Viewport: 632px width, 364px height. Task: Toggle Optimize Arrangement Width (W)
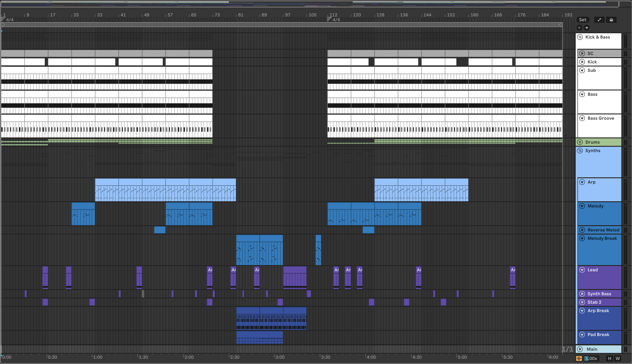[618, 358]
